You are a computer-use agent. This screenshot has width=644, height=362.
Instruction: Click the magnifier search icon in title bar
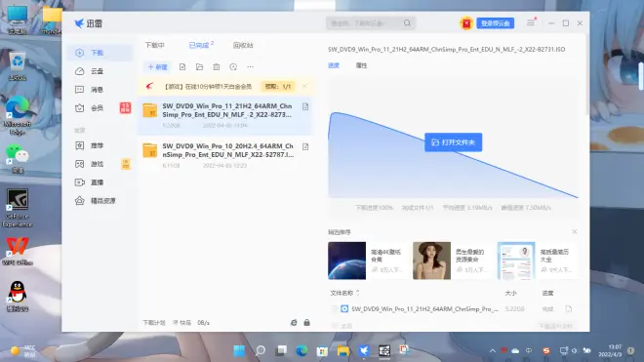tap(407, 23)
